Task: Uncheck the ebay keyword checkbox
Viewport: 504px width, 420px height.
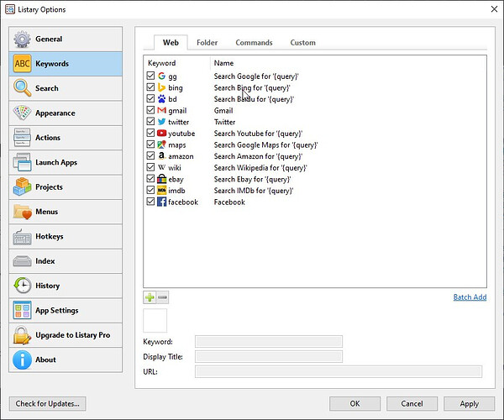Action: 150,178
